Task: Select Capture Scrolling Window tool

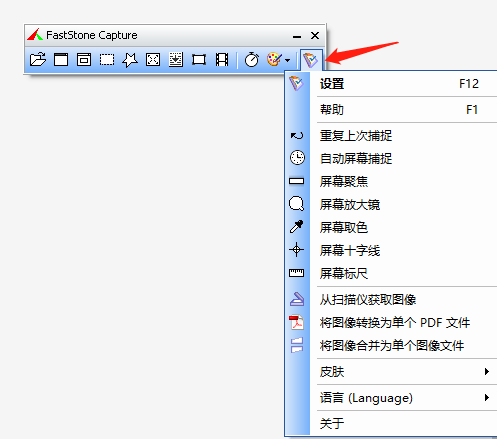Action: [x=176, y=60]
